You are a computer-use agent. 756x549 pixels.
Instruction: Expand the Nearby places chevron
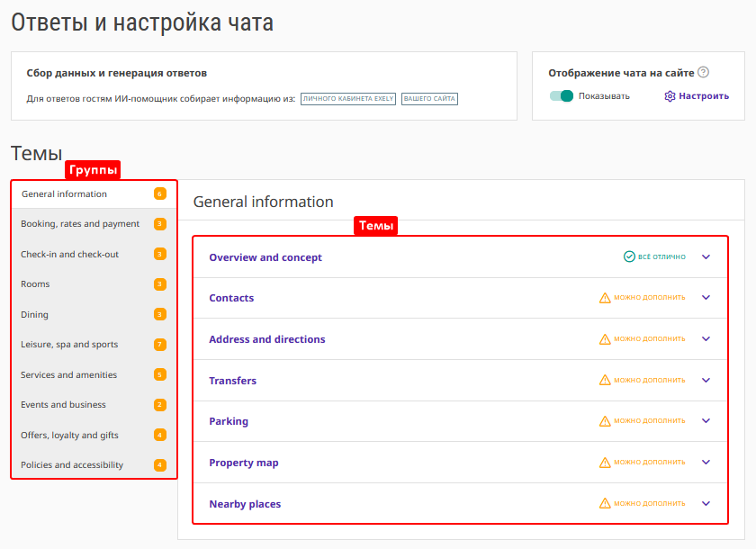click(x=706, y=504)
